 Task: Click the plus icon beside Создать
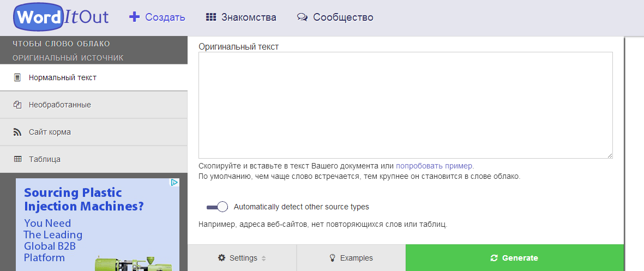(x=134, y=17)
